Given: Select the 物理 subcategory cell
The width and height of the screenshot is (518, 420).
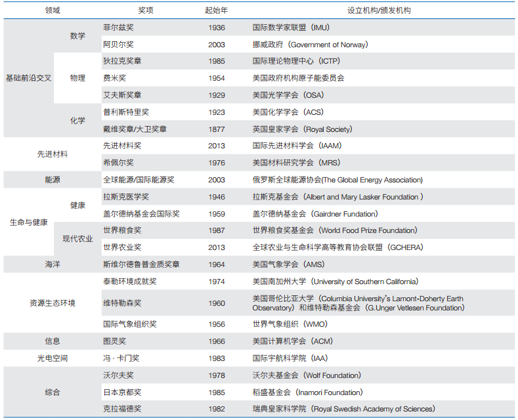Looking at the screenshot, I should pos(77,78).
